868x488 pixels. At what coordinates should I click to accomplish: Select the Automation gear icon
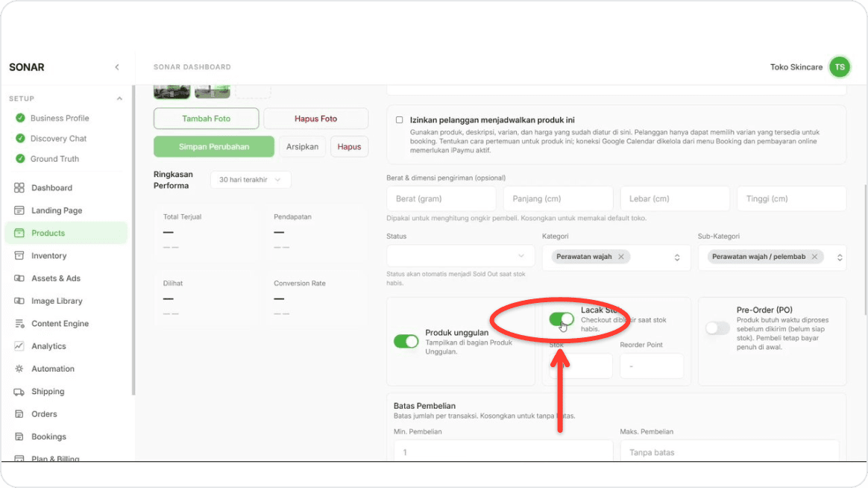point(19,369)
